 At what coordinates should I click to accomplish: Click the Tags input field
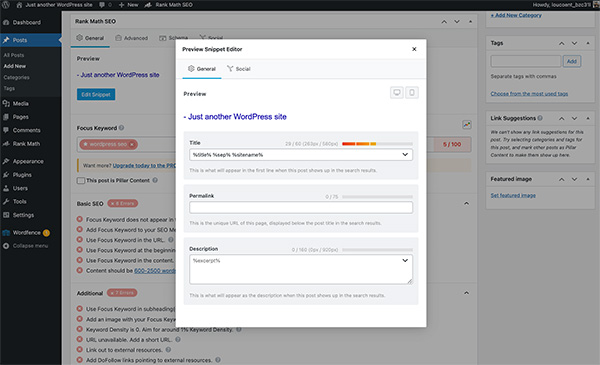pos(526,61)
